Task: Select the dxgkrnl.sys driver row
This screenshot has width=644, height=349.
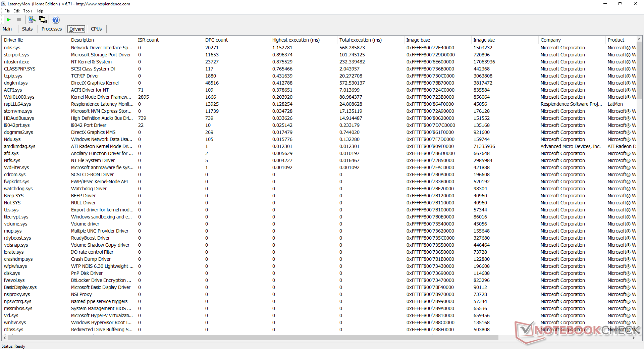Action: click(319, 83)
